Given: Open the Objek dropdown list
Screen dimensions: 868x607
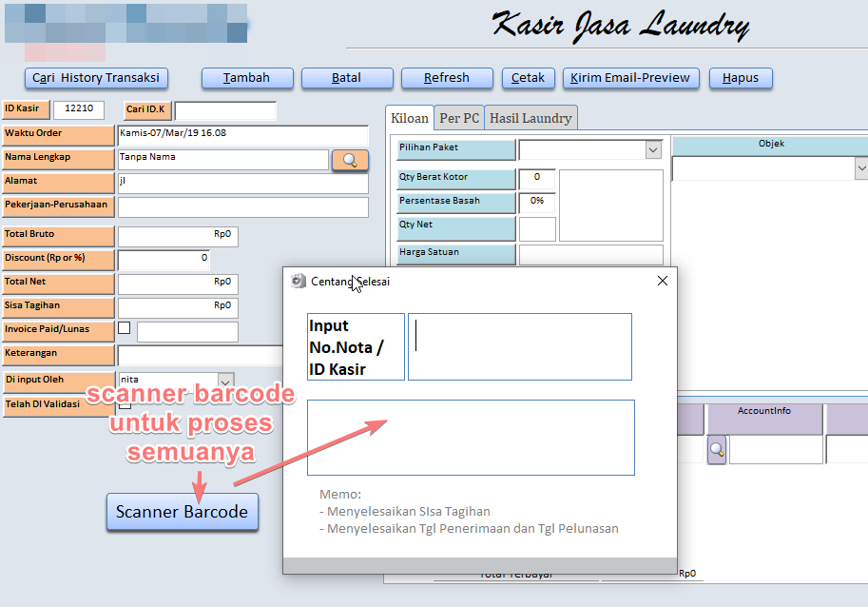Looking at the screenshot, I should pos(860,168).
